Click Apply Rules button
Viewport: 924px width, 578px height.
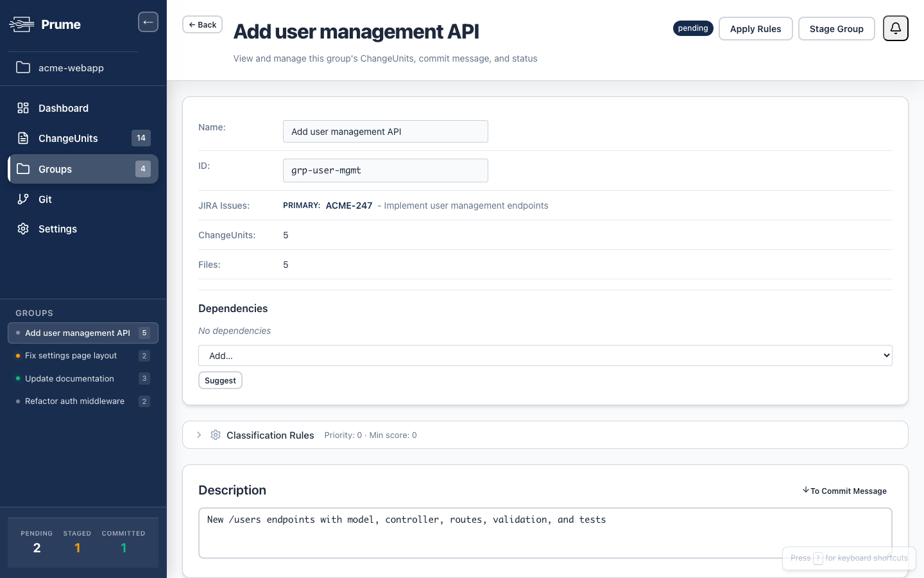(x=756, y=28)
